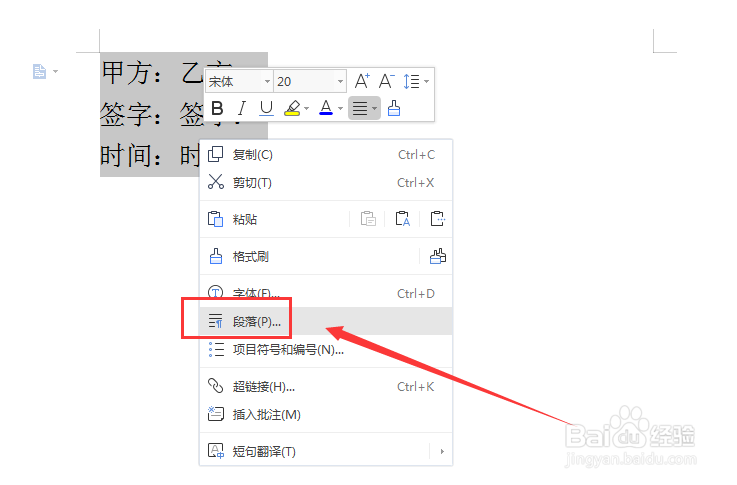The width and height of the screenshot is (737, 485).
Task: Select 插入批注(M) menu entry
Action: 326,415
